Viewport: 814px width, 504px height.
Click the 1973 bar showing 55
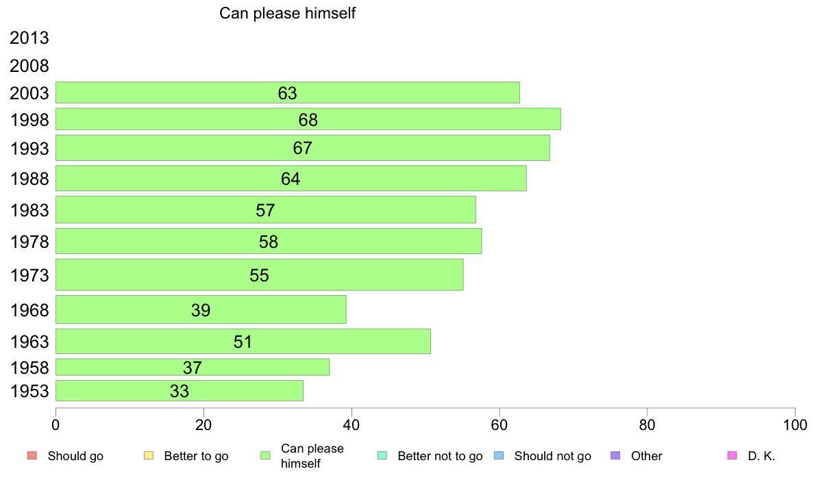pyautogui.click(x=260, y=275)
